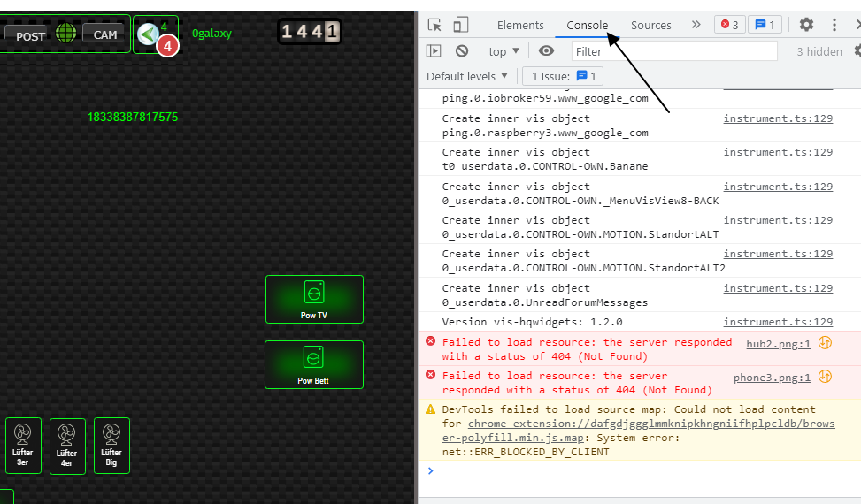Click the 1441 odometer counter
Viewport: 861px width, 504px height.
coord(309,31)
